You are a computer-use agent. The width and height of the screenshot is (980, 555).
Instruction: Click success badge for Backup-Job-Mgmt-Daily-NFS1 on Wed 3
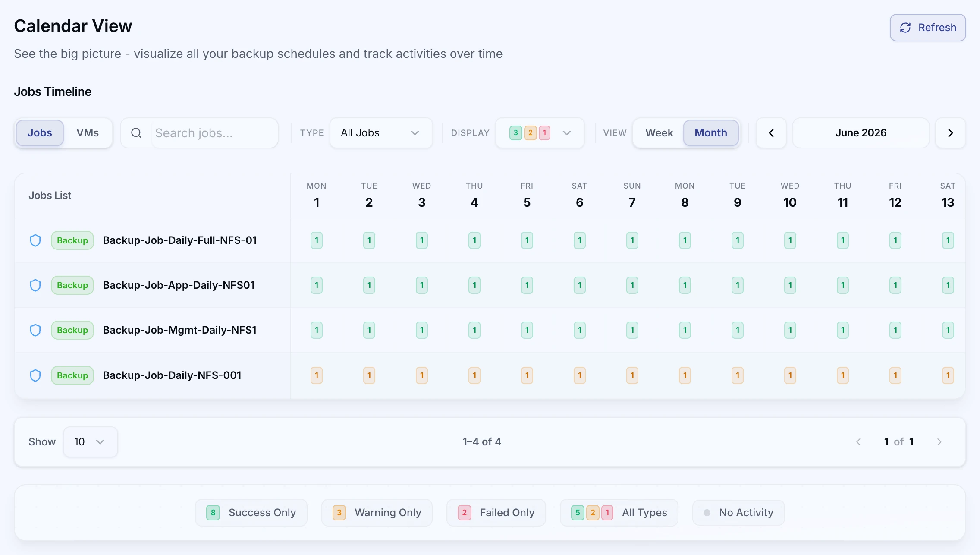(x=422, y=330)
